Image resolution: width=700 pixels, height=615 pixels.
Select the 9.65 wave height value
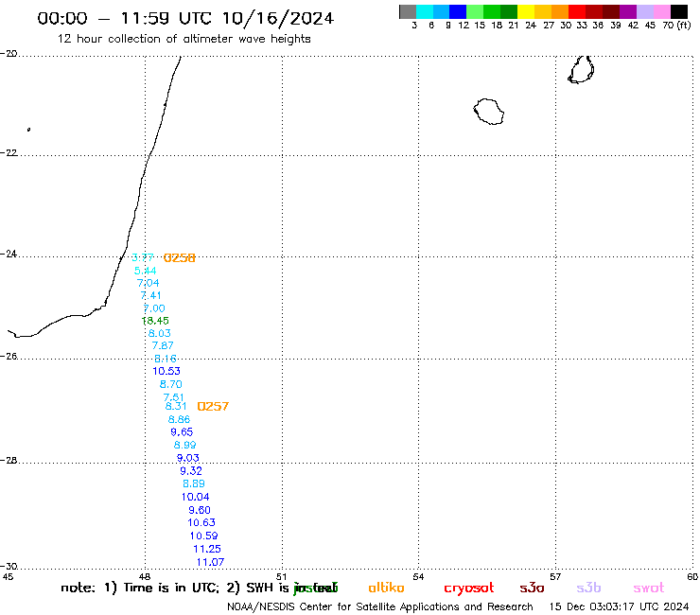click(182, 431)
